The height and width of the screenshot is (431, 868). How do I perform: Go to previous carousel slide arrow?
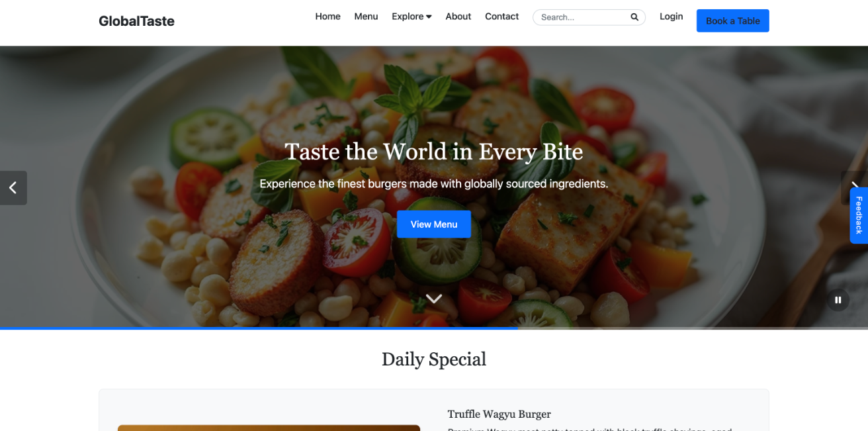click(13, 188)
